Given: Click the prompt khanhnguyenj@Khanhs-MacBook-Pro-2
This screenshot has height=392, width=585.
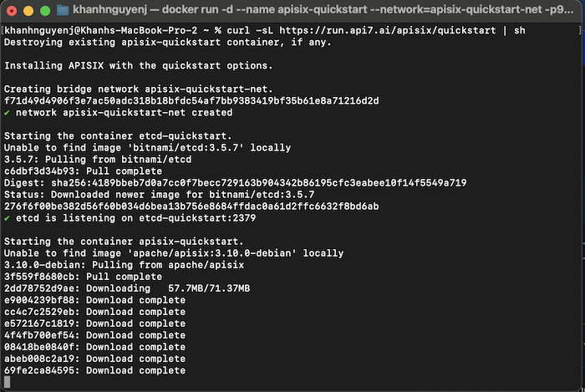Looking at the screenshot, I should [101, 30].
